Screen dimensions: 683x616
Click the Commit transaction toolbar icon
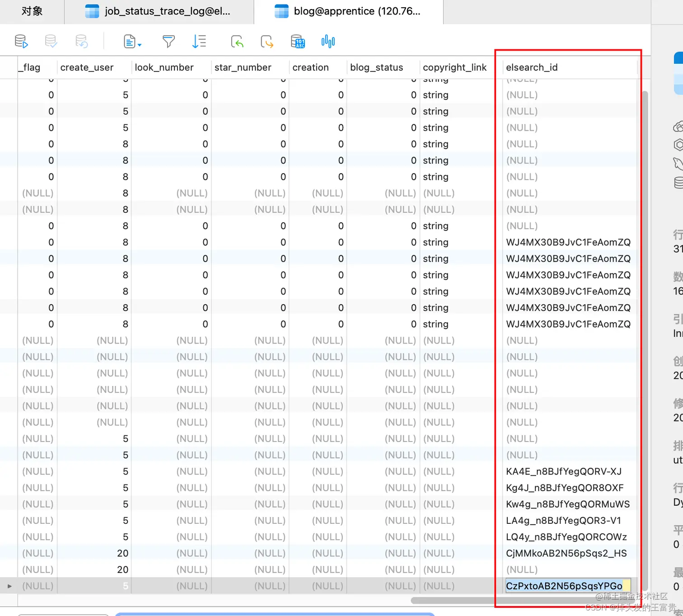(x=51, y=42)
